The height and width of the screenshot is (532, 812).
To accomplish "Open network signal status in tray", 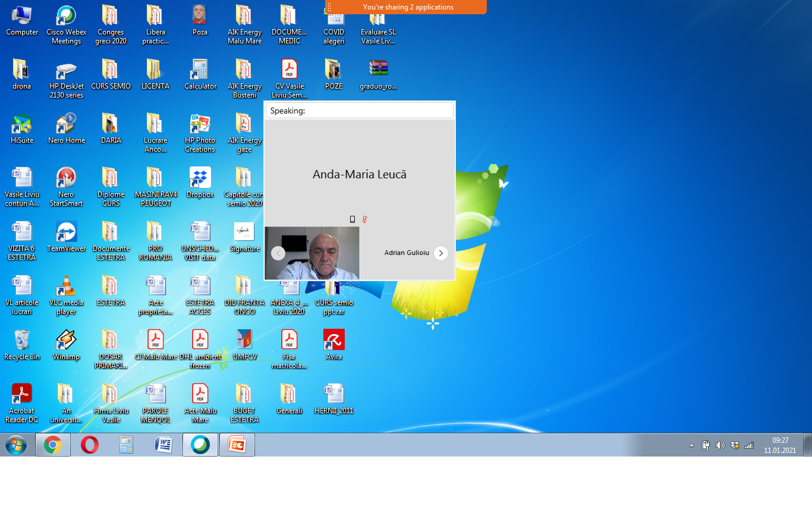I will pos(749,445).
